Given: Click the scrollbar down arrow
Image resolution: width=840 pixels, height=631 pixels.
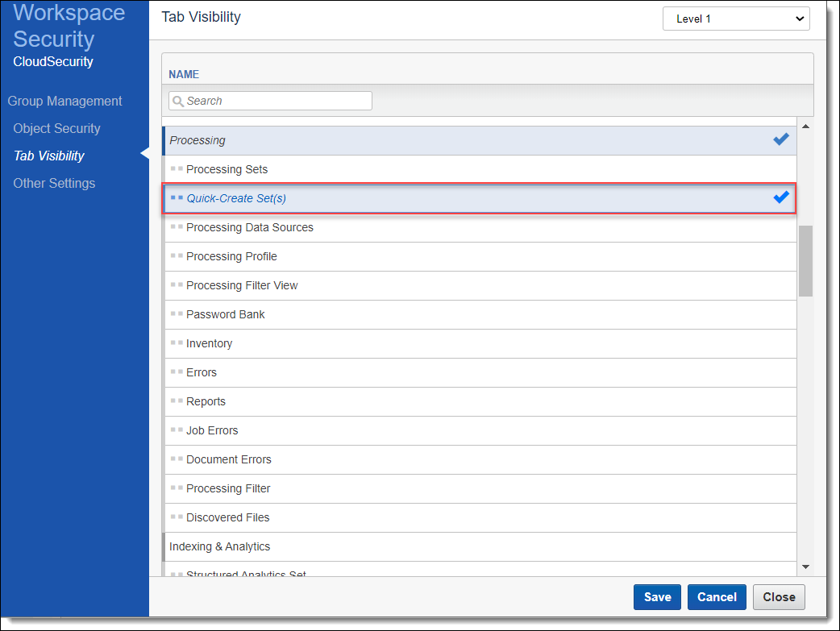Looking at the screenshot, I should tap(805, 567).
